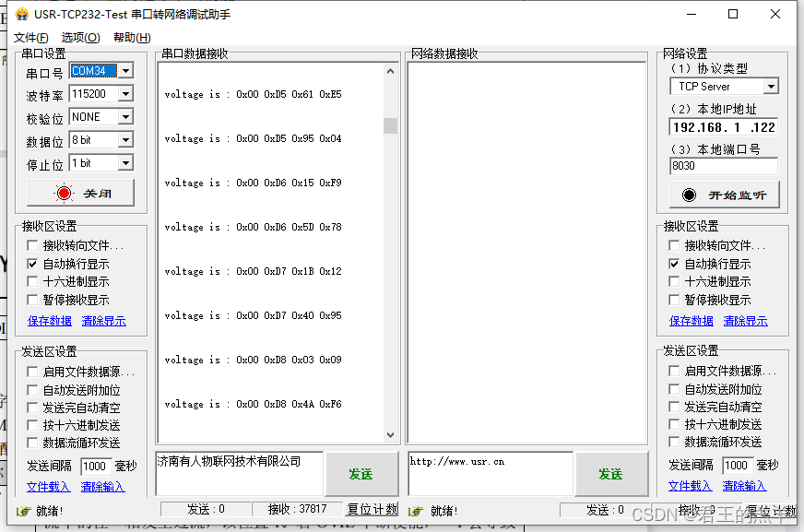804x532 pixels.
Task: Enable network 发送完自动清空 checkbox
Action: (674, 407)
